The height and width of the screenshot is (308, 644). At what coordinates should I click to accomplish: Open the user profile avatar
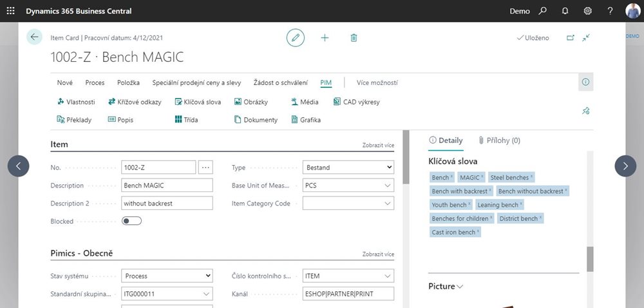(632, 11)
